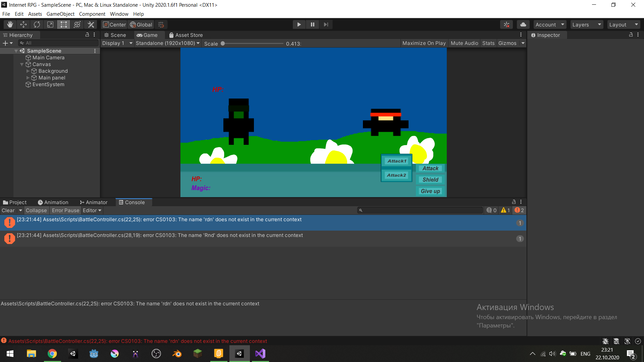
Task: Open the GameObject menu
Action: click(60, 14)
